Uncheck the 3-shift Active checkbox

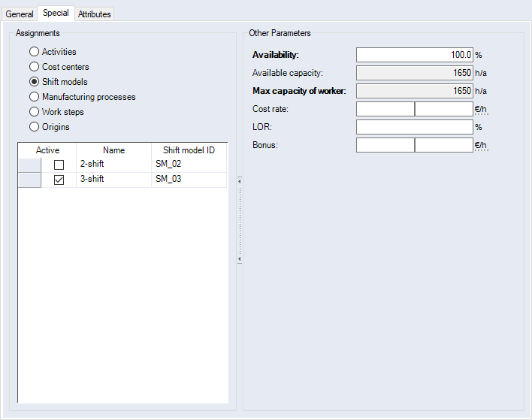(59, 180)
